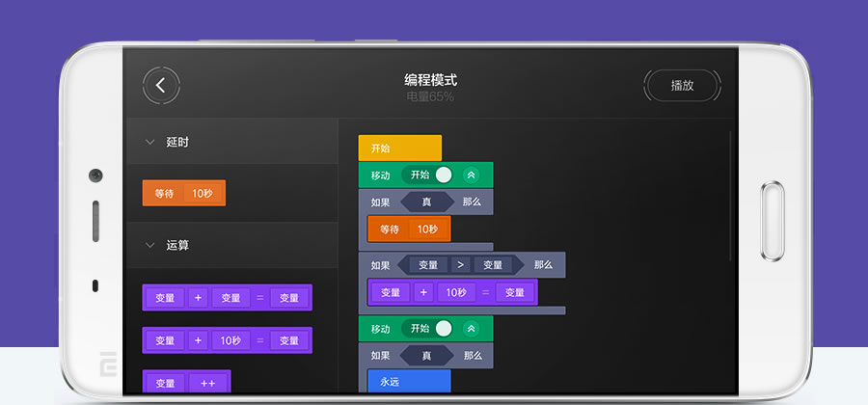Click the > operator in the comparison block
Screen dimensions: 868x405
pos(460,264)
